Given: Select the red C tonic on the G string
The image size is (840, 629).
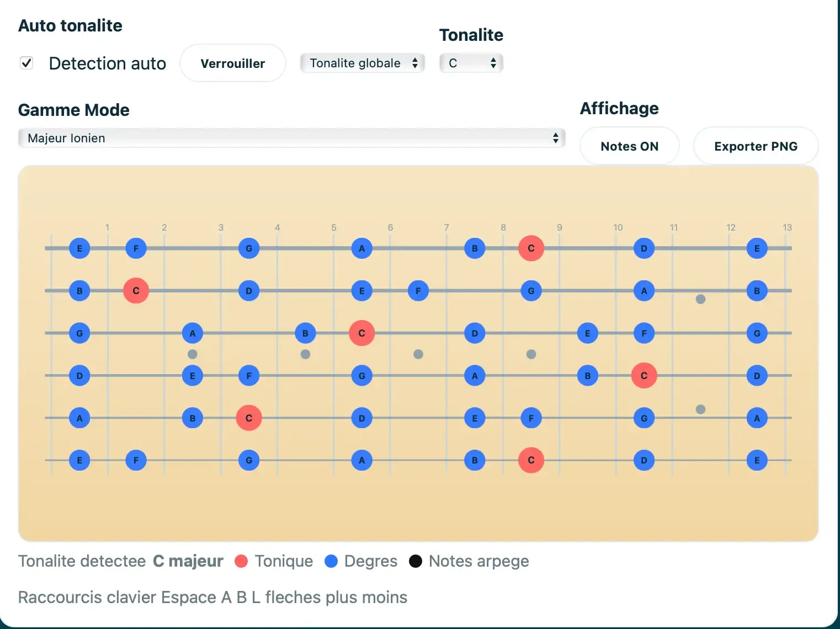Looking at the screenshot, I should 361,333.
